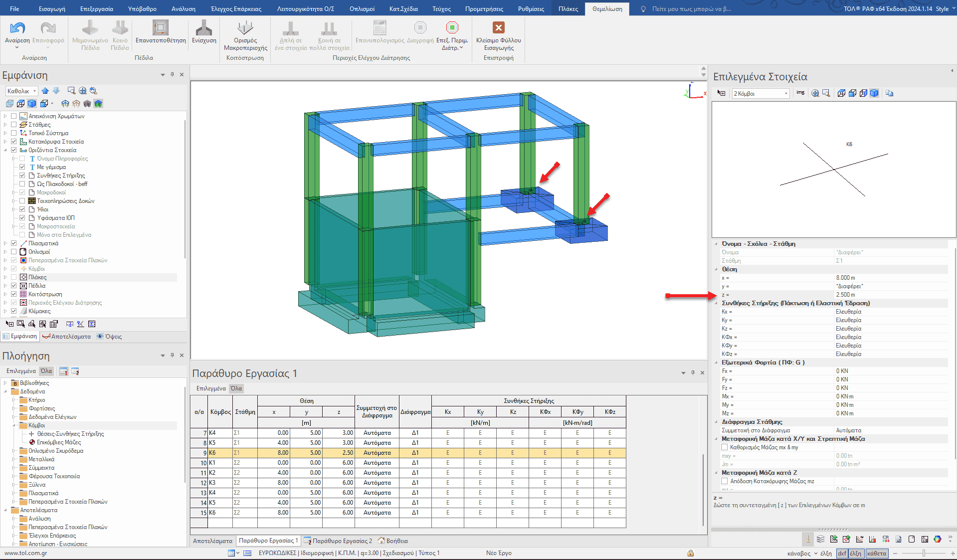957x560 pixels.
Task: Click the Επανατοποθέτηση footing icon
Action: click(160, 28)
